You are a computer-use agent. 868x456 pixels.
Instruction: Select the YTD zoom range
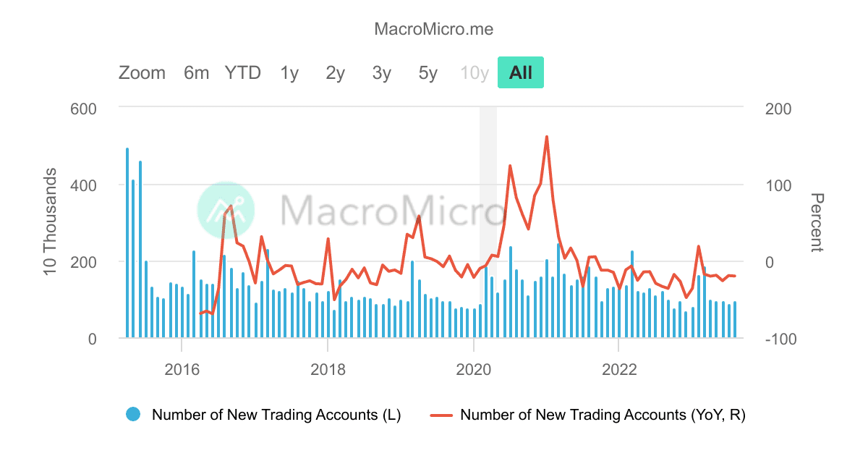click(x=242, y=72)
